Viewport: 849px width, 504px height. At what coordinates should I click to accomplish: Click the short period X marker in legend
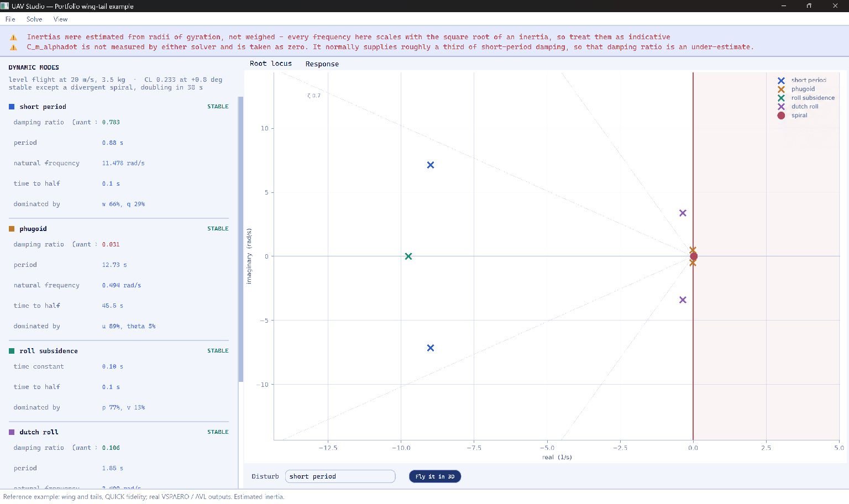(x=781, y=80)
